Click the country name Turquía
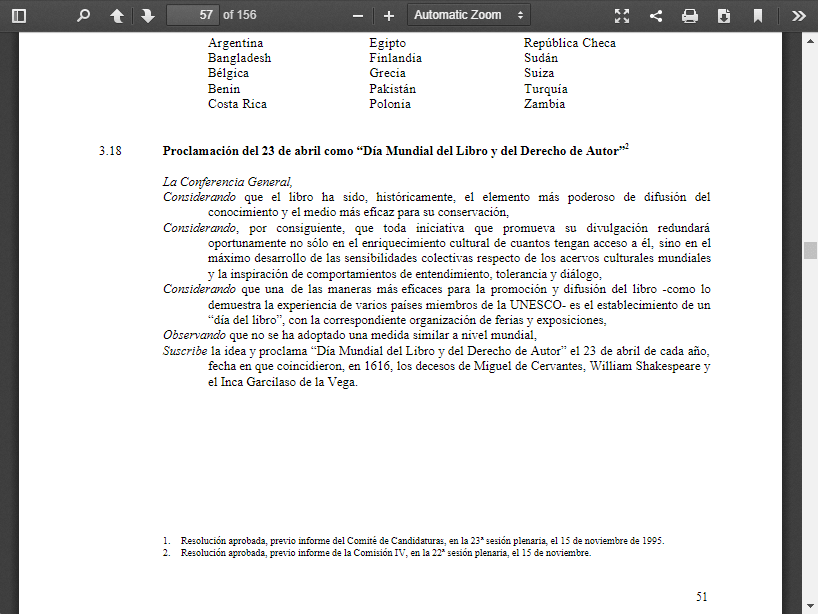This screenshot has width=818, height=614. pos(546,89)
